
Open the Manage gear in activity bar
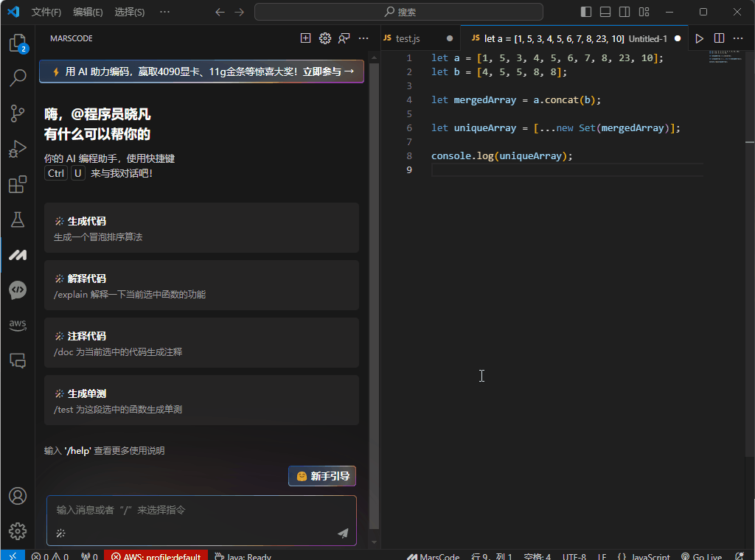coord(18,531)
